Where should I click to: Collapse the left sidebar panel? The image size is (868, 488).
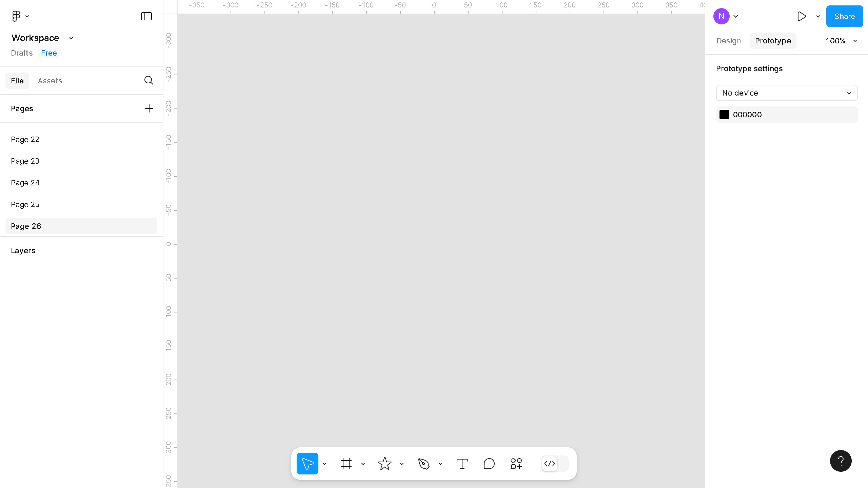coord(146,16)
